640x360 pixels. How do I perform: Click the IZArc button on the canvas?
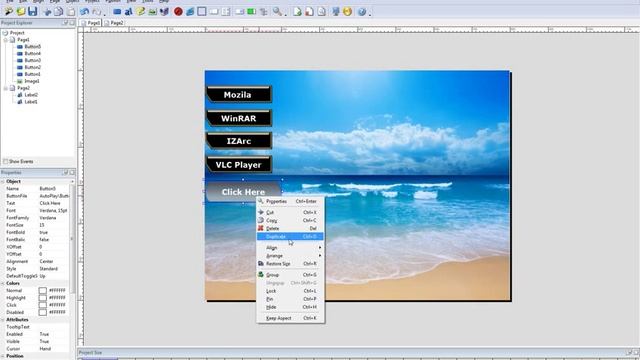(238, 141)
